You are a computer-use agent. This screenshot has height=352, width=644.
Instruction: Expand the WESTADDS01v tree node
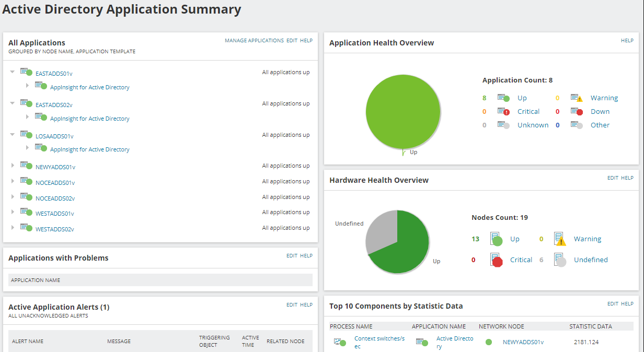(x=13, y=212)
